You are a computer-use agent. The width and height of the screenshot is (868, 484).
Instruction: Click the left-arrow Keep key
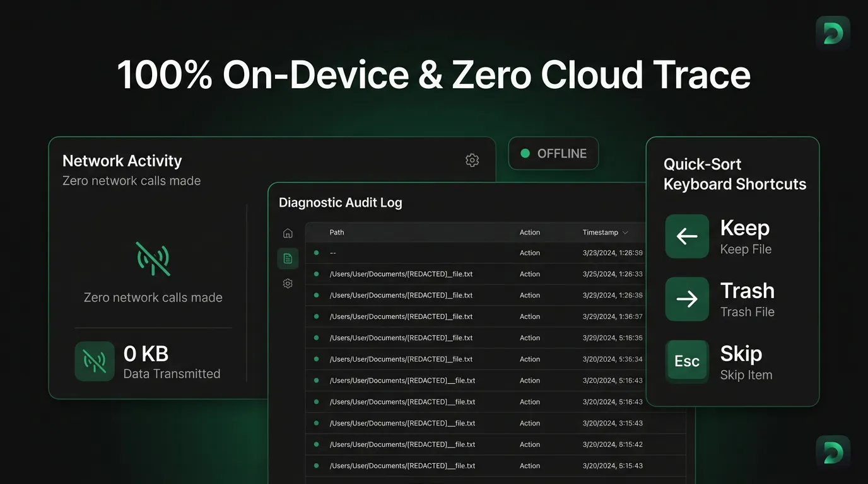click(687, 236)
